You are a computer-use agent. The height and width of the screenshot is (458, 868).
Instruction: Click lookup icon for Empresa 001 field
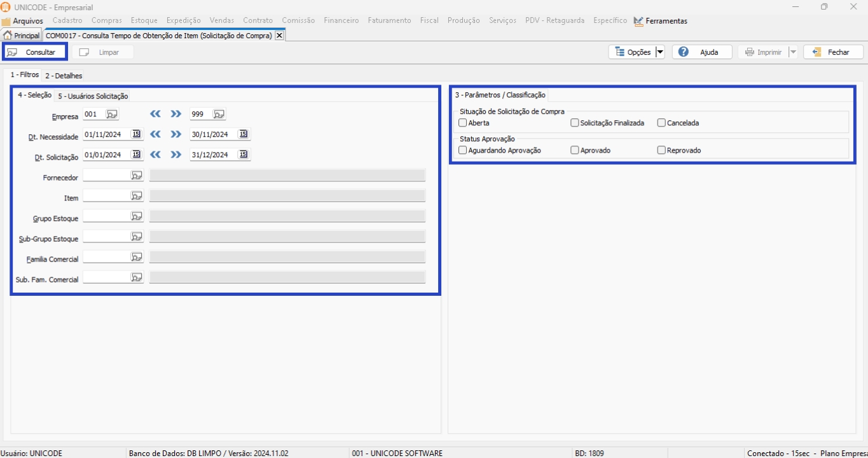112,114
